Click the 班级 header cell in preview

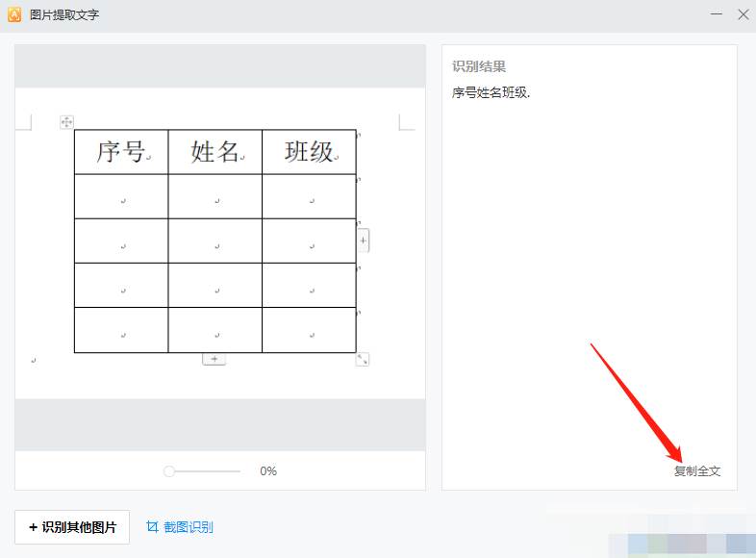pos(309,152)
